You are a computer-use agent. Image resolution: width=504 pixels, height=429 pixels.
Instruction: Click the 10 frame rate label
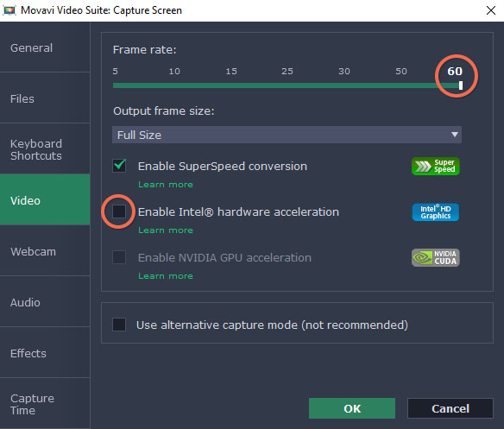(x=174, y=71)
